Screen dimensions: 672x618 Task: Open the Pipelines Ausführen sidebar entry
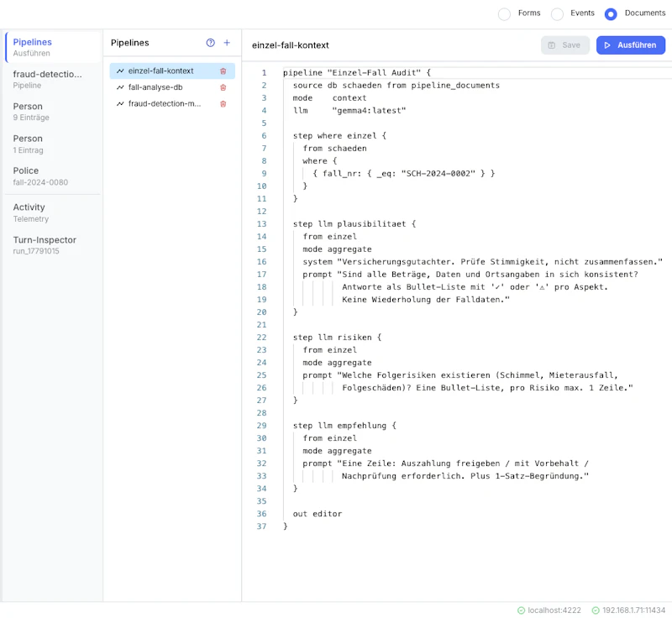[x=53, y=47]
